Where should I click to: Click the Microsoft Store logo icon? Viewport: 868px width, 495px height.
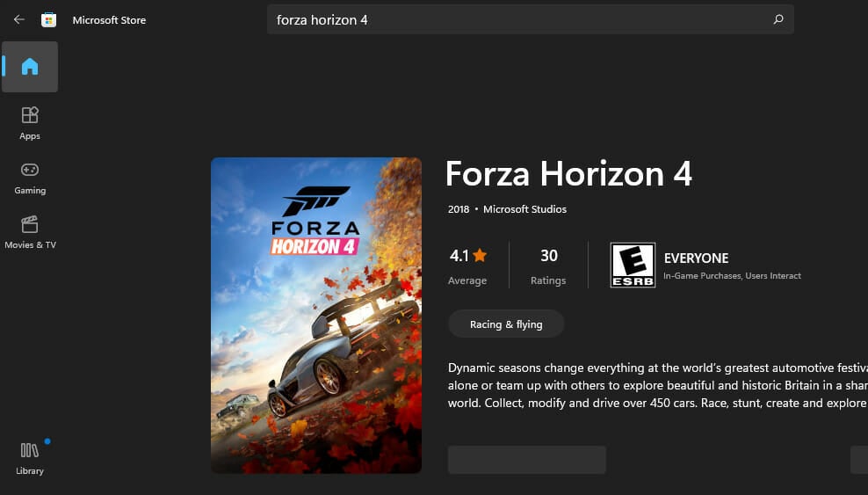point(48,20)
